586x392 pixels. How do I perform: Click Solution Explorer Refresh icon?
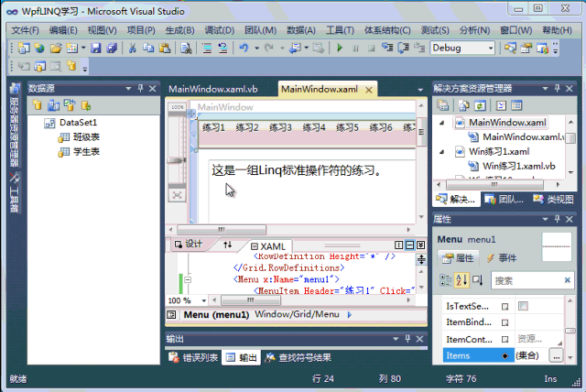(480, 105)
